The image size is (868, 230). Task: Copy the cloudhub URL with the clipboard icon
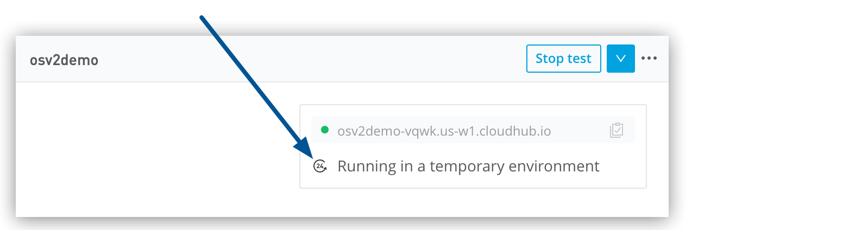(616, 130)
